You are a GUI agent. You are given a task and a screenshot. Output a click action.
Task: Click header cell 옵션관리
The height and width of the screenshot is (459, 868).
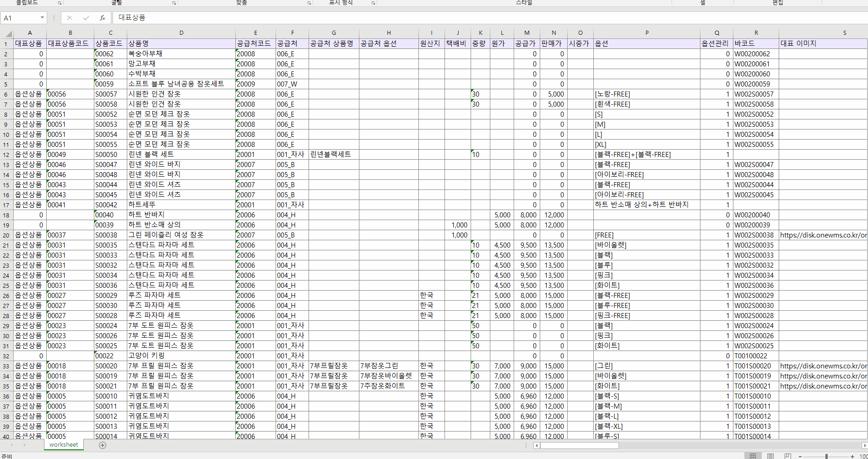(717, 43)
